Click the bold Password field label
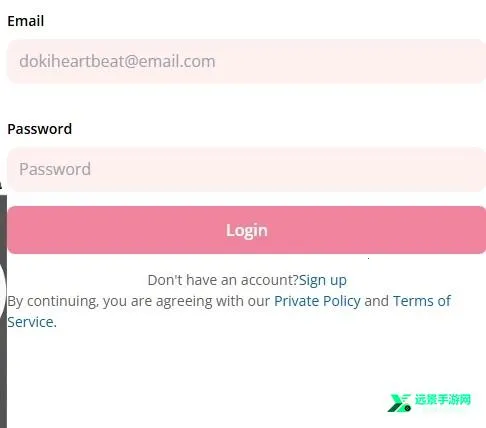486x428 pixels. click(40, 129)
